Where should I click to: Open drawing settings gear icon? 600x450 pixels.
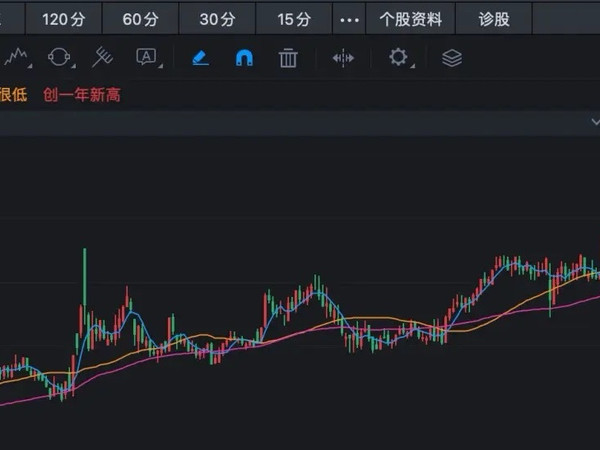[x=398, y=57]
